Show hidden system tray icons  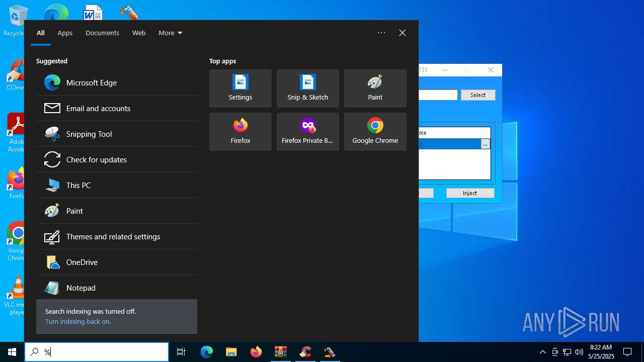[542, 352]
